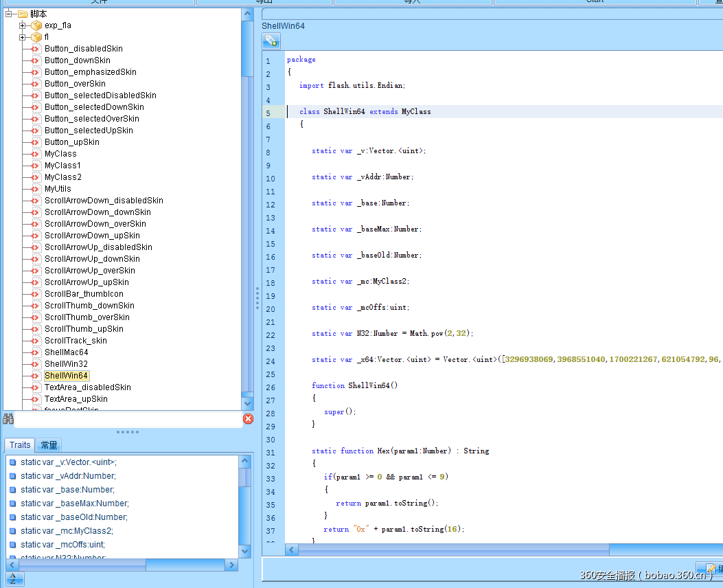Image resolution: width=723 pixels, height=588 pixels.
Task: Select static var _mc:MyClass2 trait
Action: tap(67, 531)
